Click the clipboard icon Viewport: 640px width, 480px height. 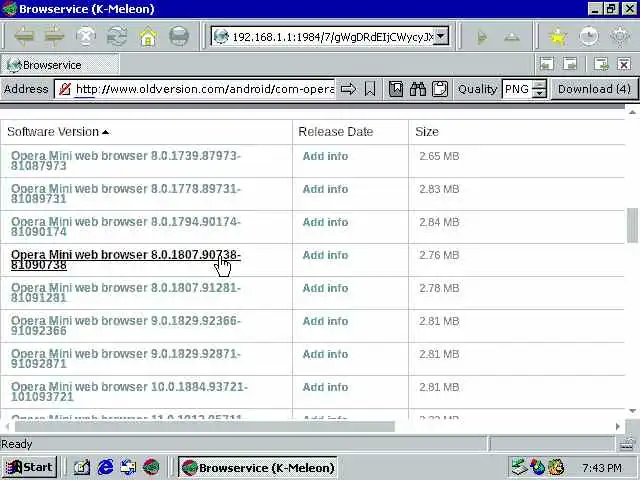[440, 89]
